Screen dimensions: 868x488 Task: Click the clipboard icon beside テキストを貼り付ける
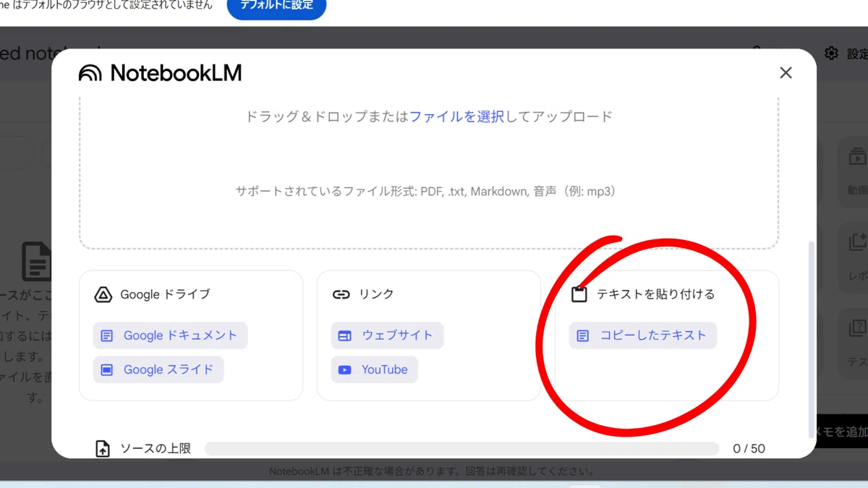[x=579, y=294]
